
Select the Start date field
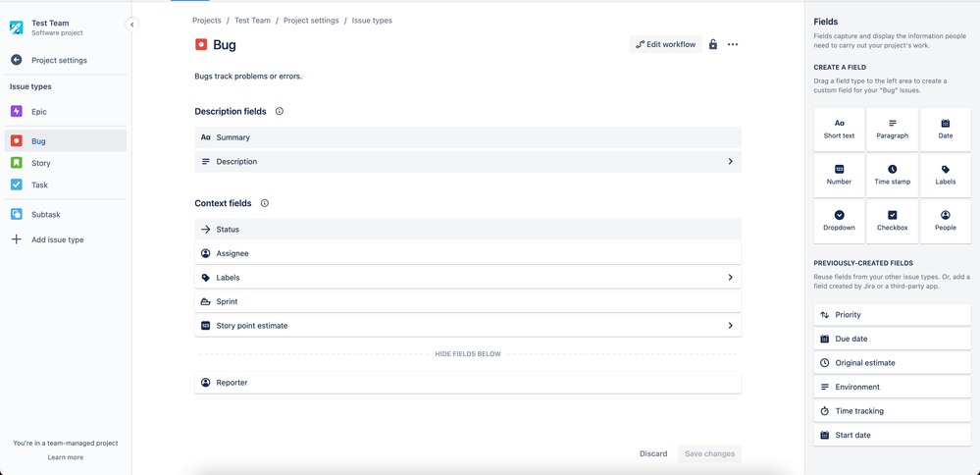892,435
